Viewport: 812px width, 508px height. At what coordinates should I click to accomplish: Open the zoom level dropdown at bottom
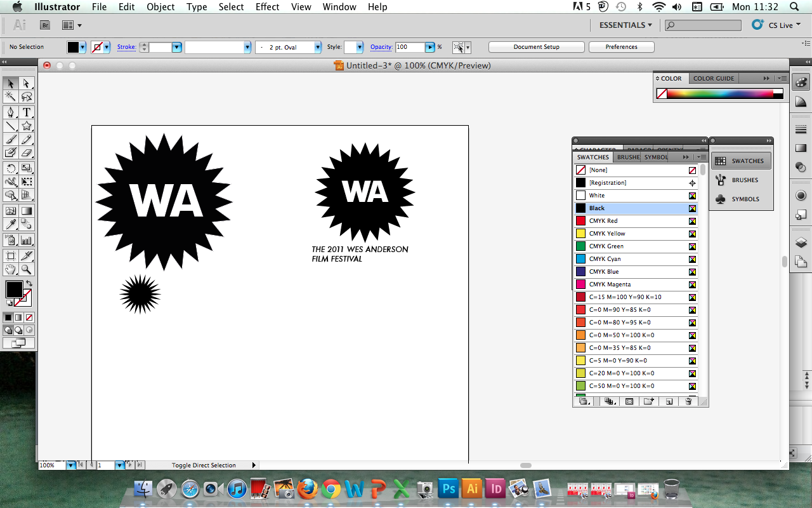pos(71,465)
